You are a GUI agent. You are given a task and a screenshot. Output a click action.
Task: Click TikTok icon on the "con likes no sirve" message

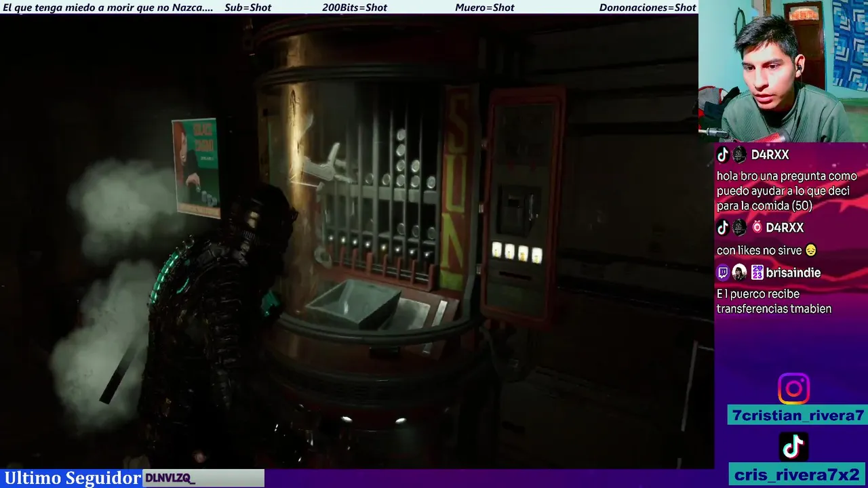723,228
